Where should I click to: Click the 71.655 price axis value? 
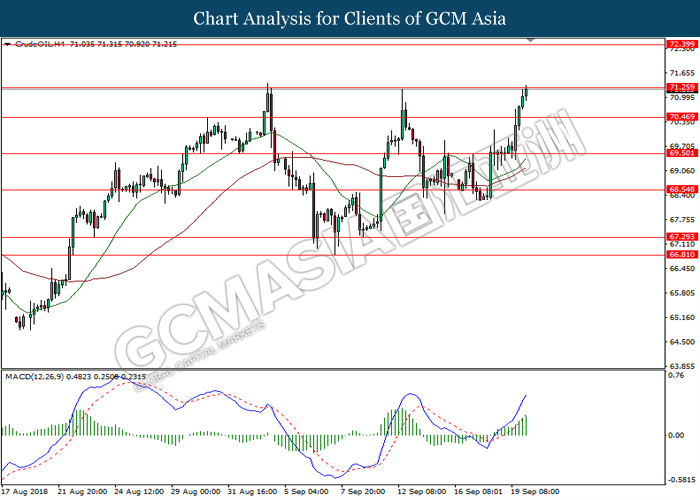pos(683,73)
